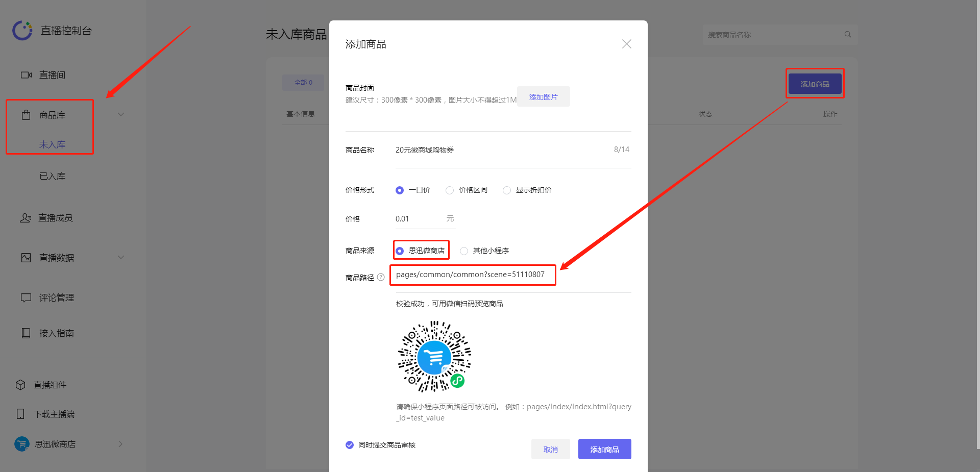Click the mini program QR code preview
Image resolution: width=980 pixels, height=472 pixels.
pos(434,356)
